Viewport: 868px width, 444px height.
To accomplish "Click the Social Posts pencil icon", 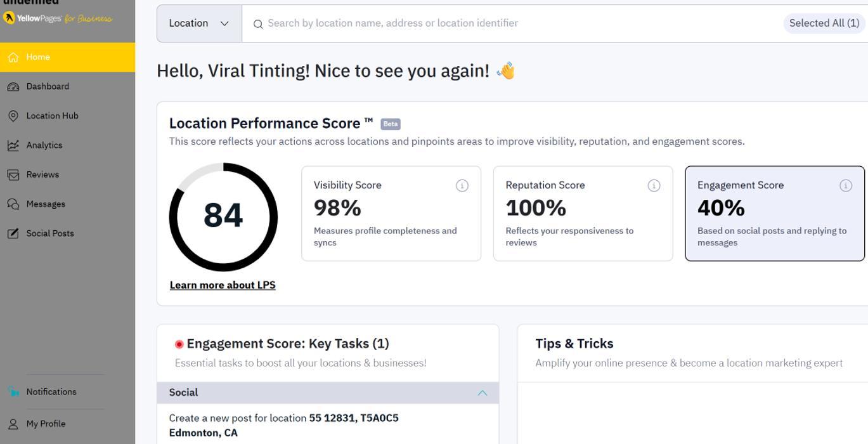I will [13, 233].
